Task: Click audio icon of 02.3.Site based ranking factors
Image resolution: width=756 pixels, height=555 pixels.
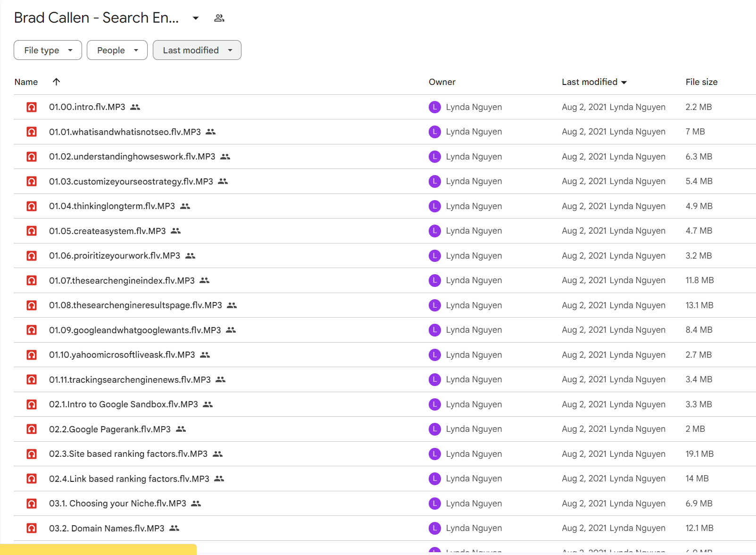Action: click(32, 454)
